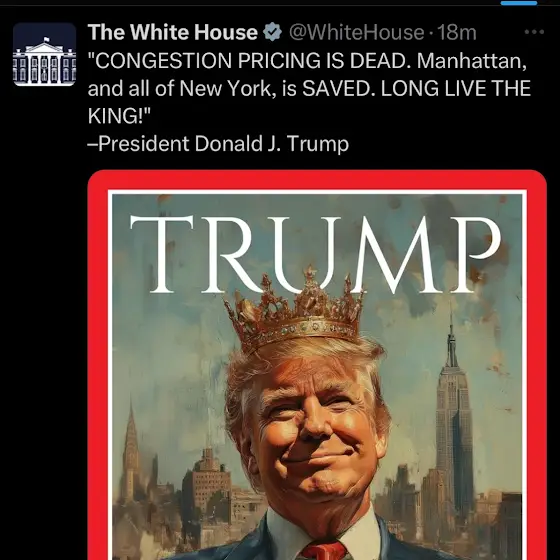This screenshot has height=560, width=560.
Task: Click the tweet text mentioning CONGESTION PRICING
Action: (309, 88)
